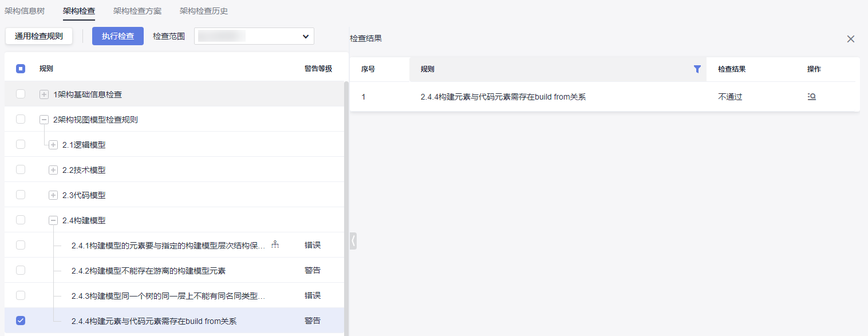Click 错误 level for rule 2.4.3
Screen dimensions: 868x336
point(313,295)
